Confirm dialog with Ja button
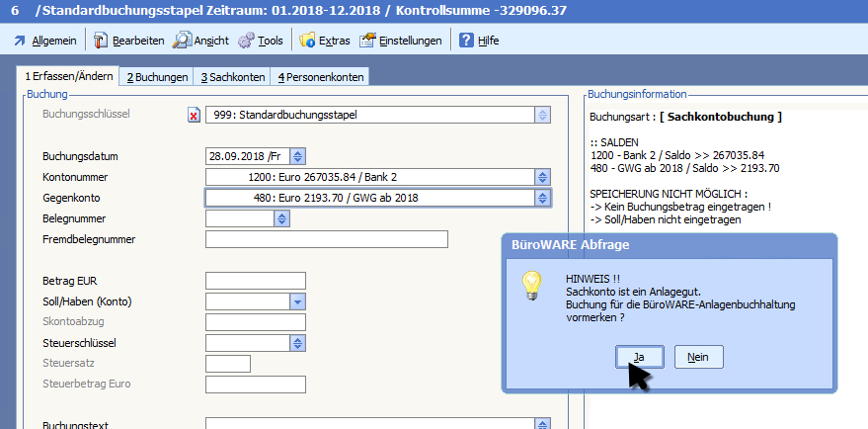Screen dimensions: 868x429 click(638, 357)
